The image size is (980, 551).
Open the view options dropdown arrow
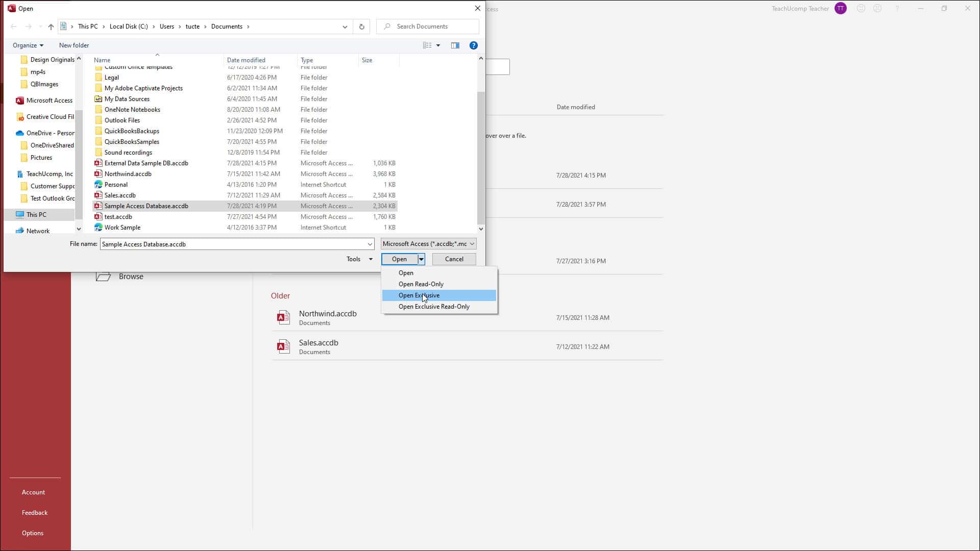(438, 45)
